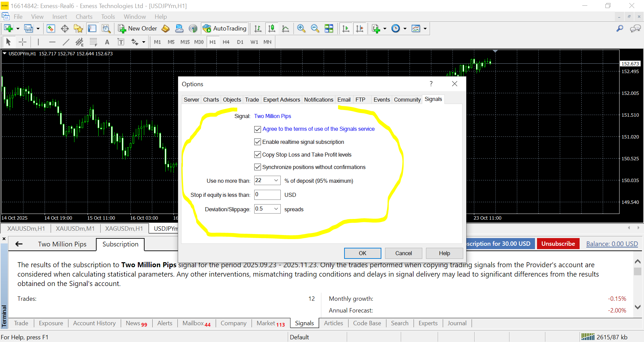Switch chart to bar chart
This screenshot has width=644, height=342.
pyautogui.click(x=258, y=28)
